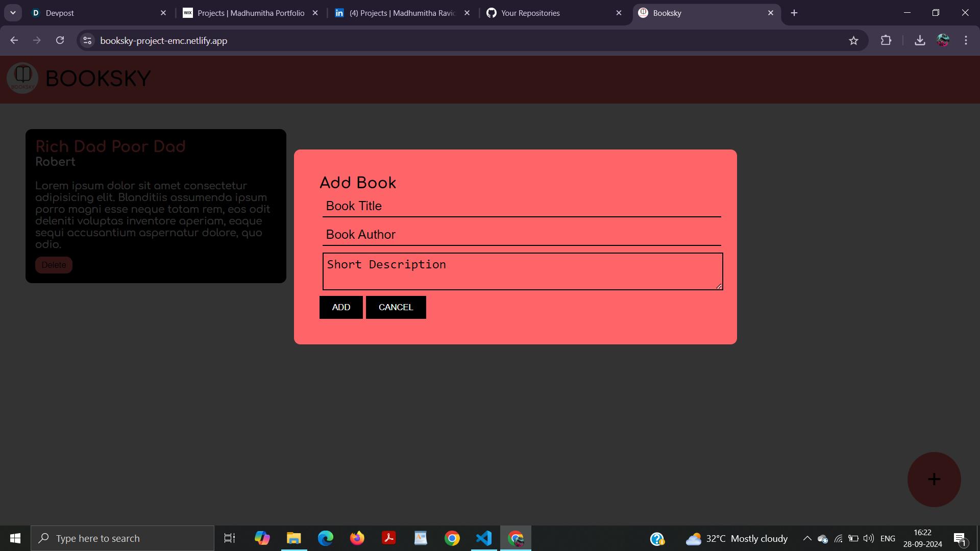Click the BOOKSKY logo icon

(22, 78)
